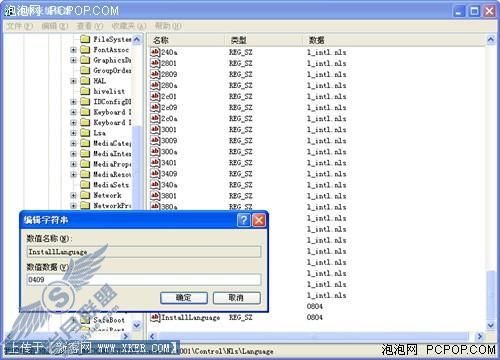Cancel with the 取消 button
The image size is (500, 360).
tap(236, 298)
